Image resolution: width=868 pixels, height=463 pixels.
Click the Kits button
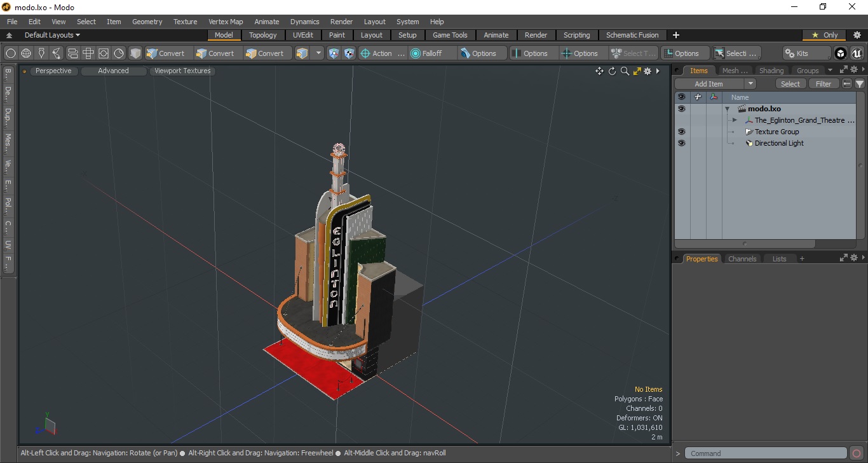(x=806, y=53)
